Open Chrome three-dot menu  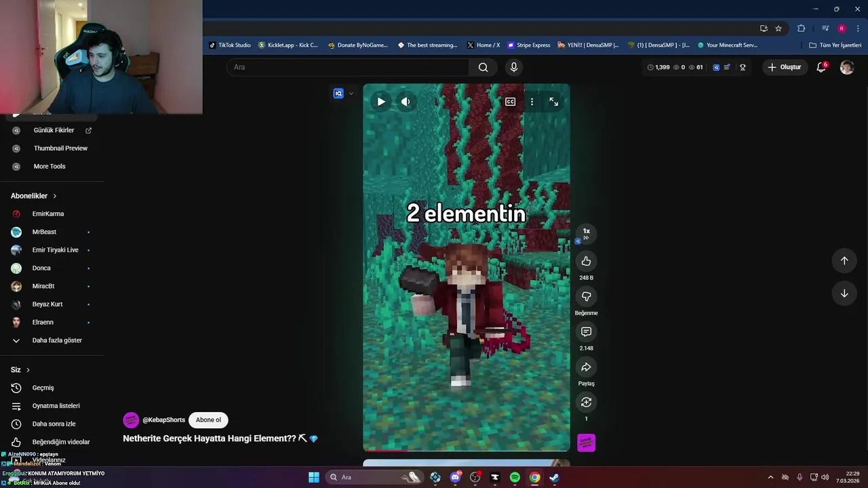(x=858, y=28)
